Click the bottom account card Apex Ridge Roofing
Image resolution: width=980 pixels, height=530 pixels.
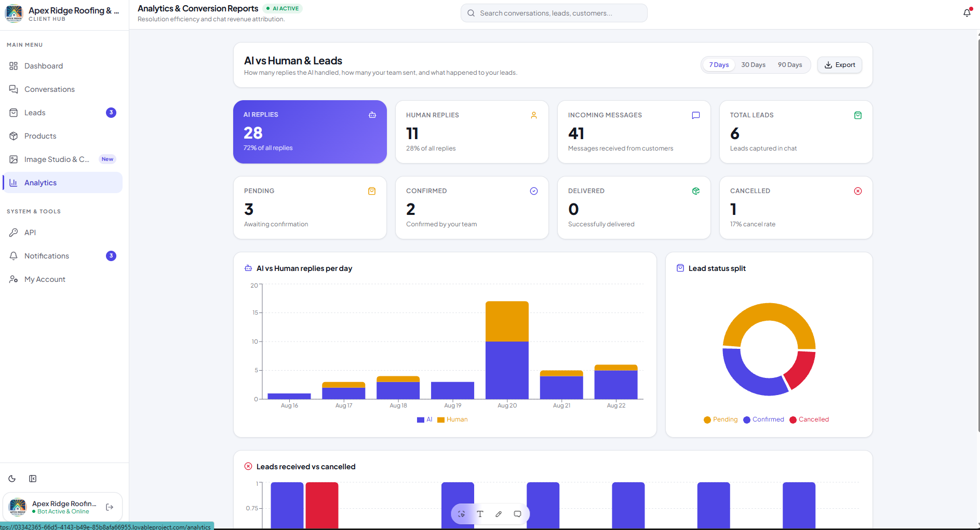point(63,507)
